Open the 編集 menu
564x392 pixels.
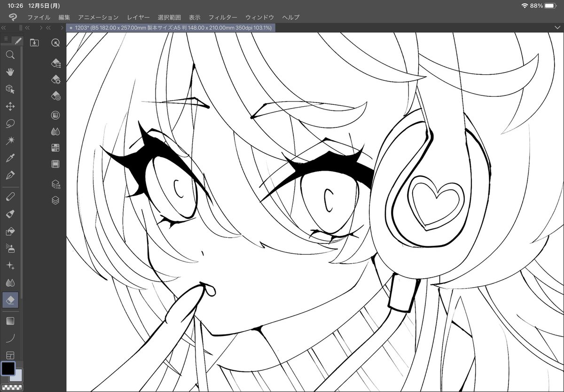[64, 17]
